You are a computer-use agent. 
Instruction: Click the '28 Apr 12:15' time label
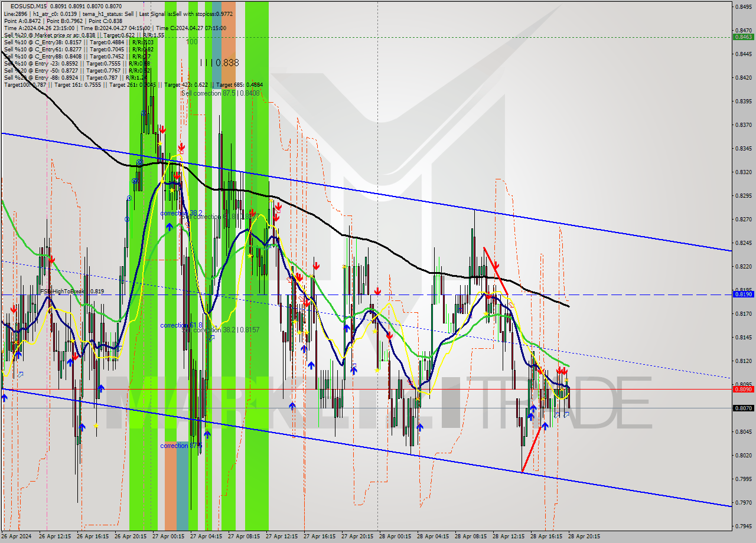[x=509, y=537]
